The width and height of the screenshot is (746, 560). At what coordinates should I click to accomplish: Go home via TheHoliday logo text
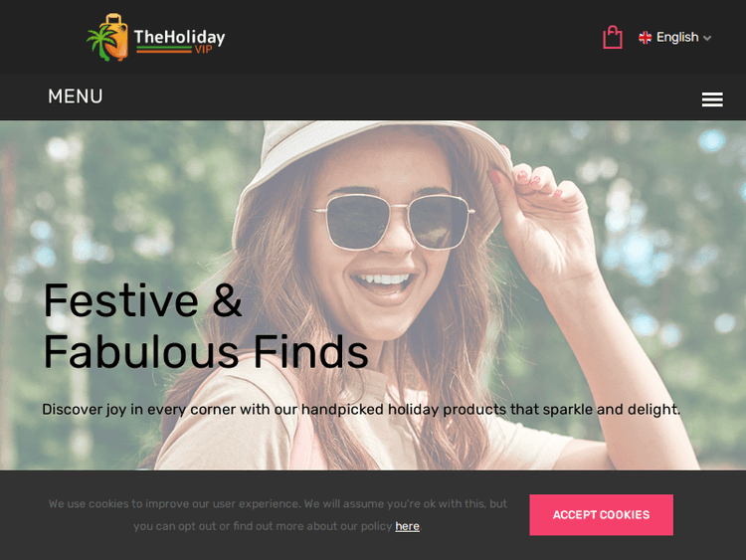tap(179, 37)
